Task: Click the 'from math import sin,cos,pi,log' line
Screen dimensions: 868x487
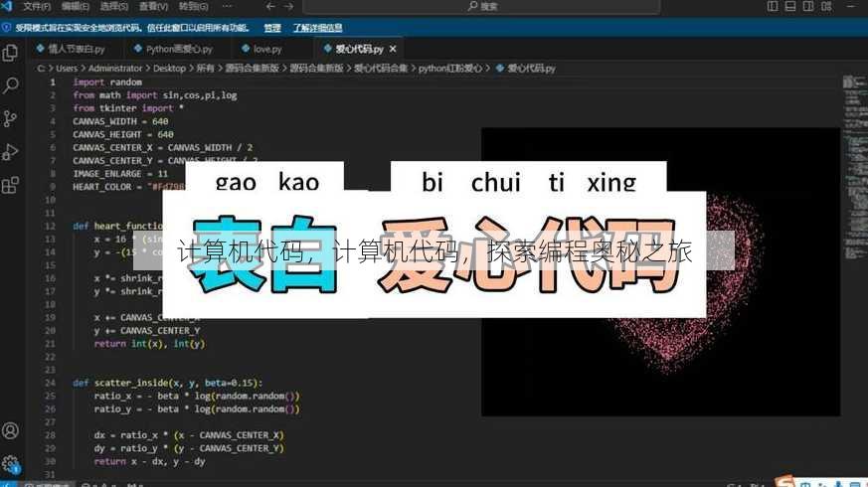Action: click(155, 95)
